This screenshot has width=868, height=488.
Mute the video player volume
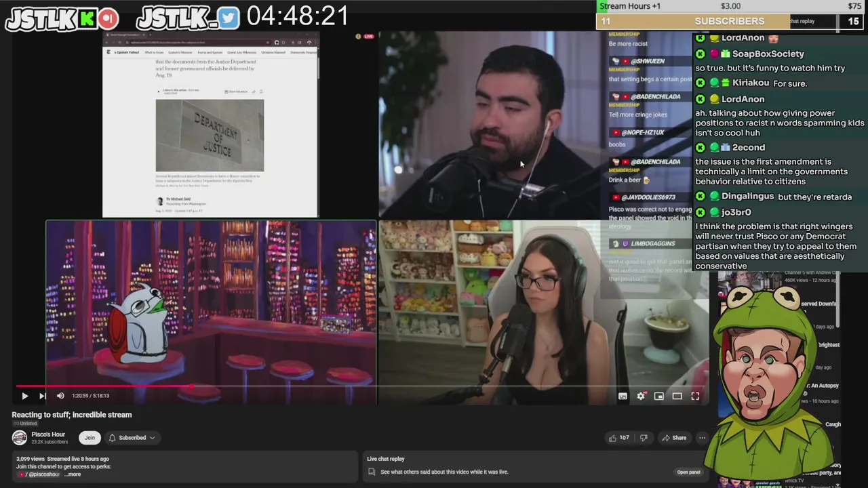60,396
